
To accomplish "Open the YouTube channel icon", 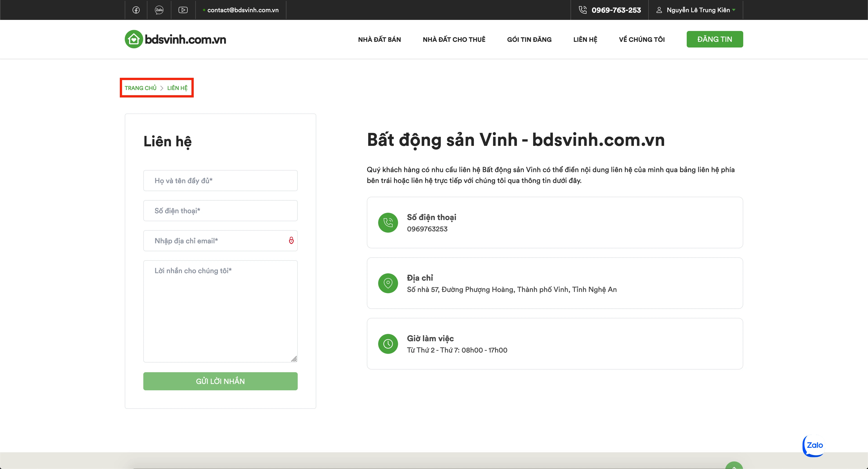I will 183,10.
